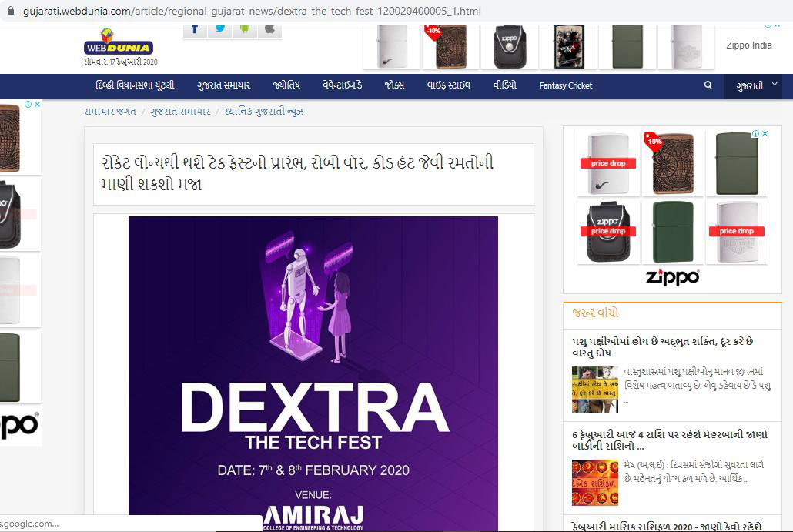Open ad info icon on left sidebar ad

(28, 104)
